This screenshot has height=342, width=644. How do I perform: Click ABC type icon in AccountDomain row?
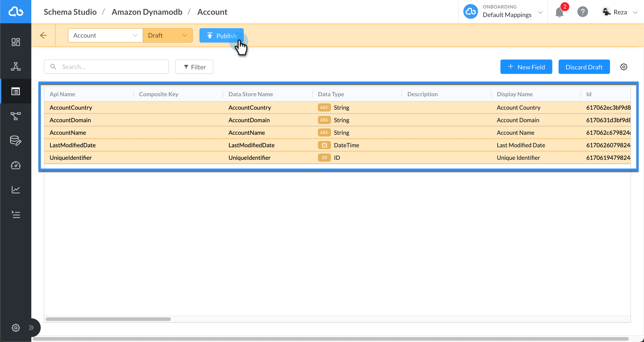[324, 120]
